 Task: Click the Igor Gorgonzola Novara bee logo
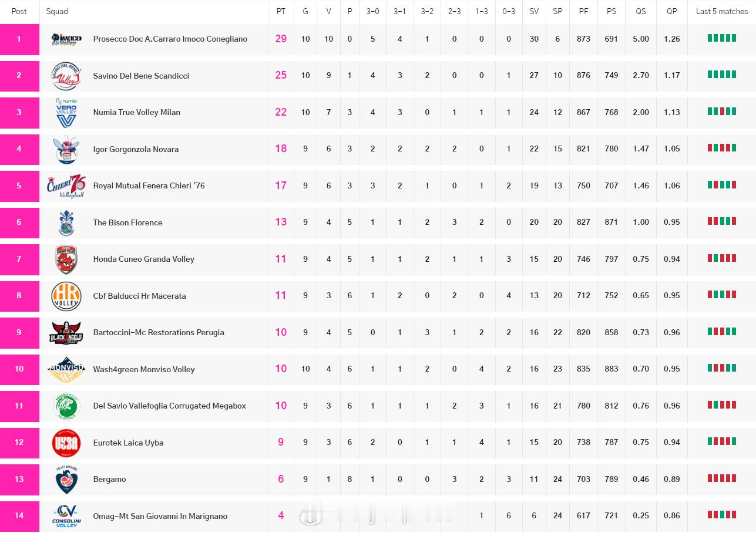click(x=66, y=149)
